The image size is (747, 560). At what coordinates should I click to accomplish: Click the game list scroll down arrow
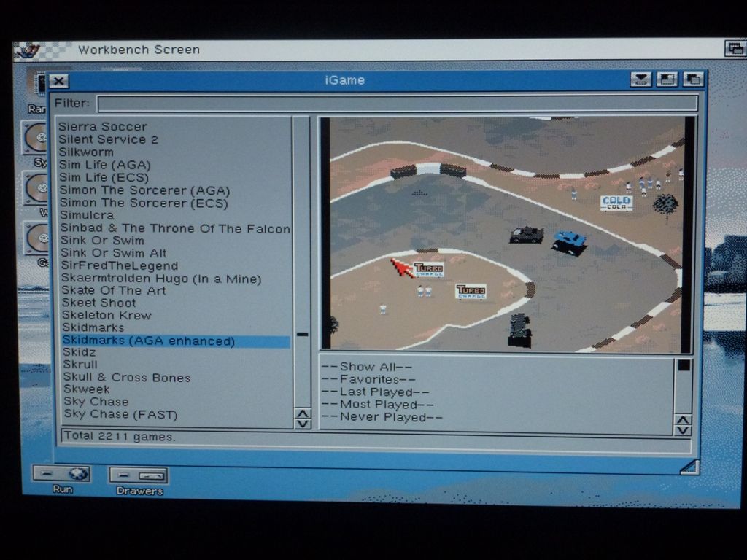pos(303,424)
